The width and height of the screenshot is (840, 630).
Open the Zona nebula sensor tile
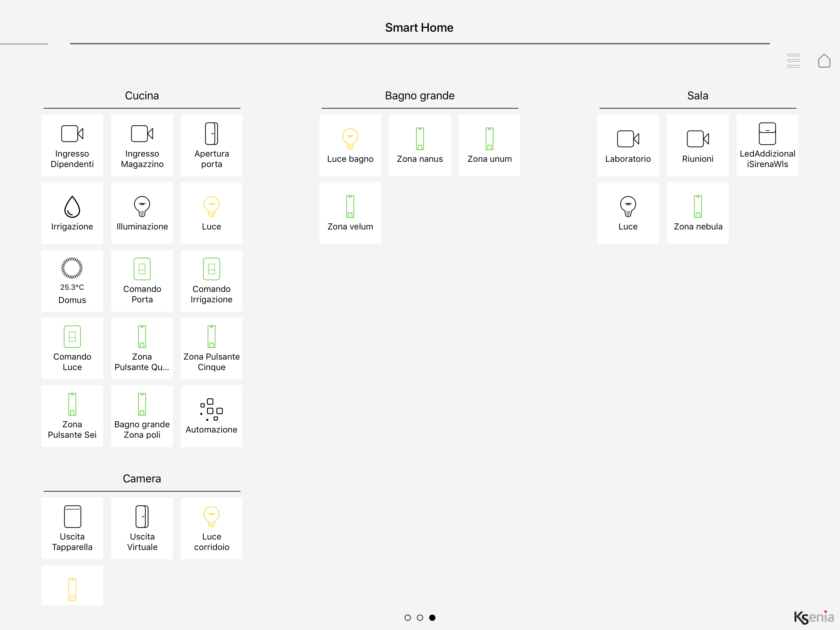pyautogui.click(x=698, y=213)
